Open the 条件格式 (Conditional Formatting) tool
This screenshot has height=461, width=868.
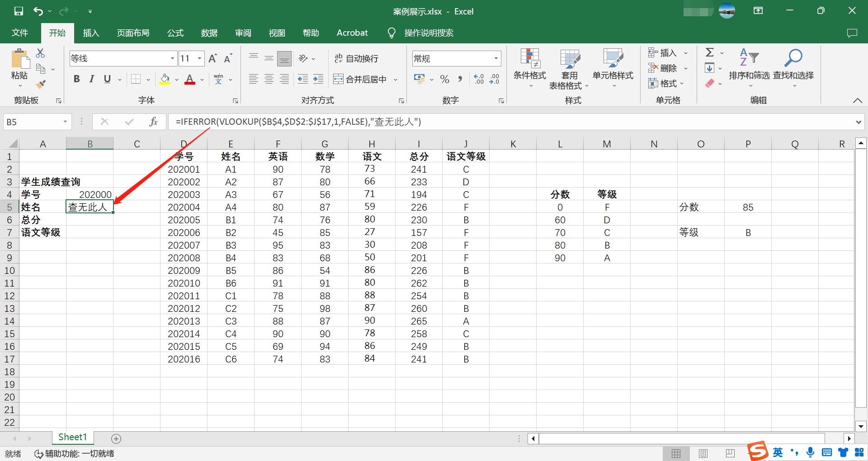coord(530,68)
